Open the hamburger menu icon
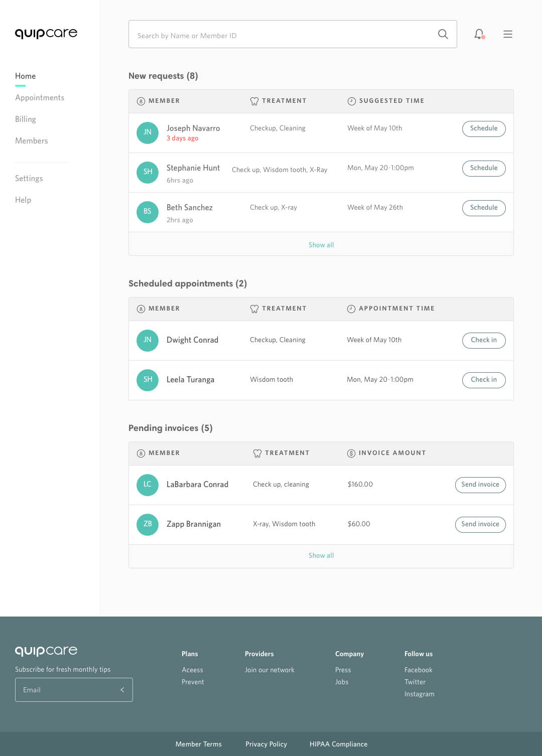Image resolution: width=542 pixels, height=756 pixels. (x=508, y=34)
